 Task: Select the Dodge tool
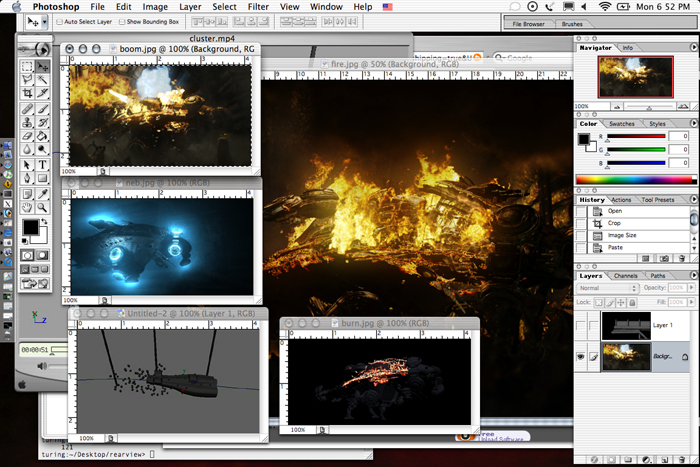pyautogui.click(x=42, y=149)
